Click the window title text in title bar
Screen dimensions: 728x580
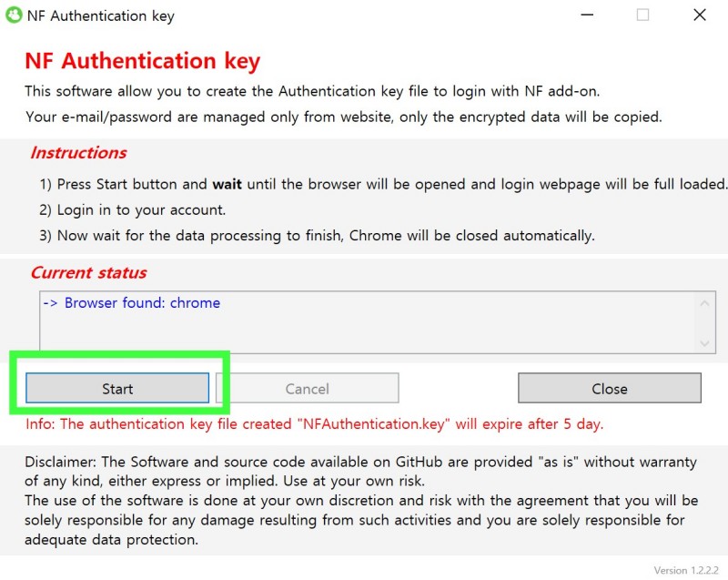pyautogui.click(x=100, y=15)
